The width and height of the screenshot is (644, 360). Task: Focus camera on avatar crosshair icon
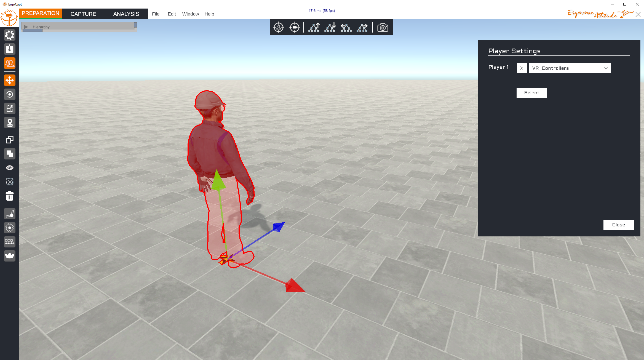(x=279, y=27)
